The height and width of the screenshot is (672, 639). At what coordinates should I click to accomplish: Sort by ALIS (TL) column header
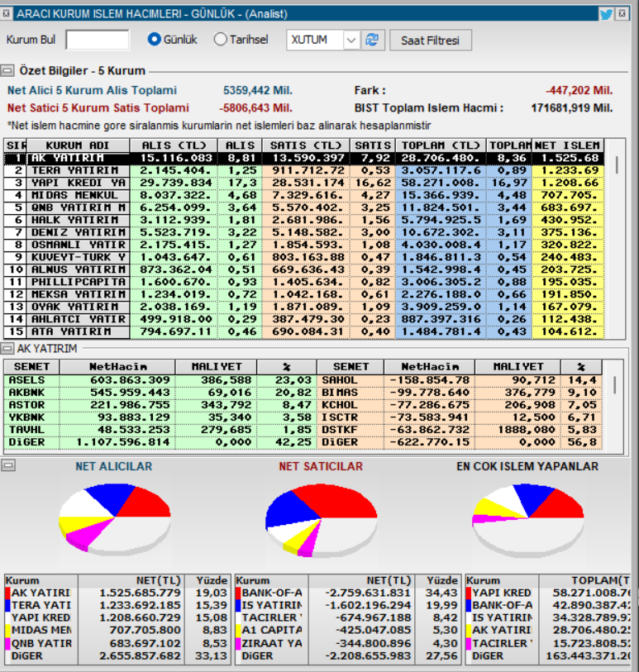click(x=174, y=145)
